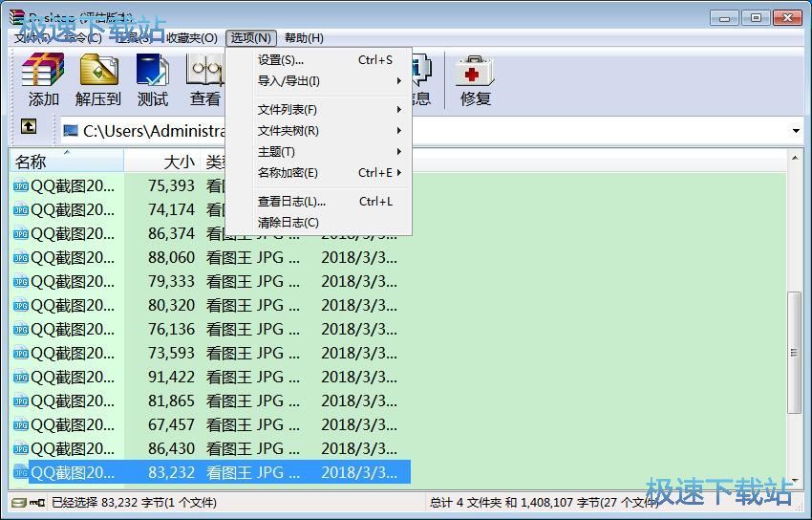Close the open 选项(N) menu

point(251,38)
